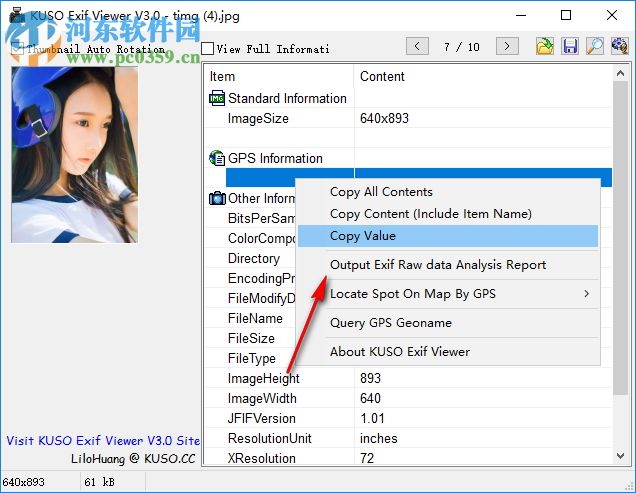Expand submenu arrow for Locate Spot On Map

(587, 294)
